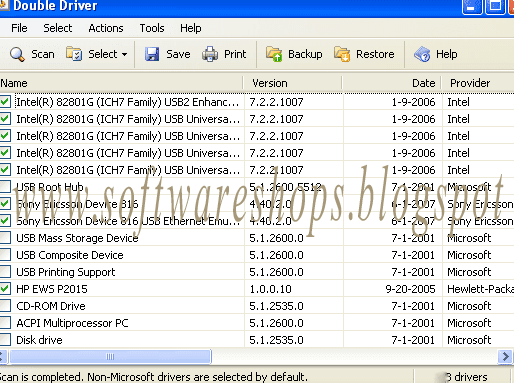Click the Save toolbar label

click(x=178, y=54)
